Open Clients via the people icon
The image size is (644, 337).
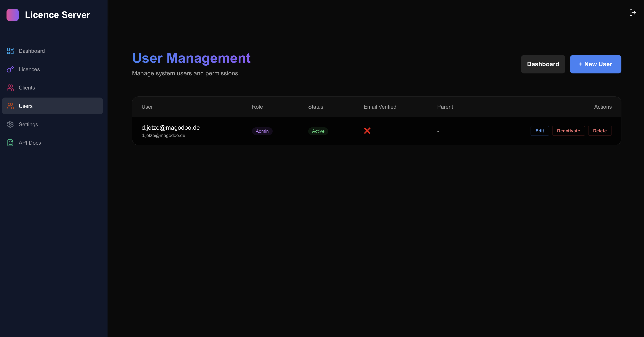coord(10,87)
